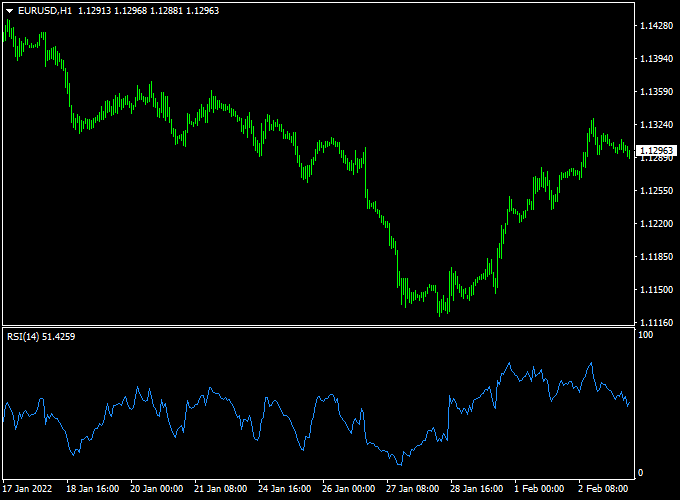The height and width of the screenshot is (500, 680).
Task: Click price scale value 1.14280
Action: click(x=657, y=26)
